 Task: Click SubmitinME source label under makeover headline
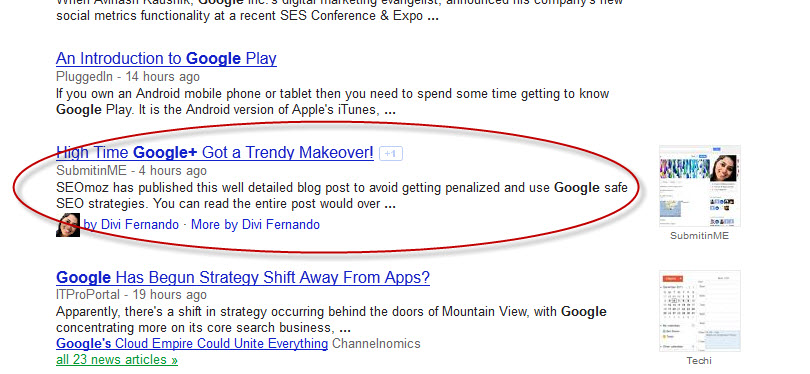click(91, 170)
